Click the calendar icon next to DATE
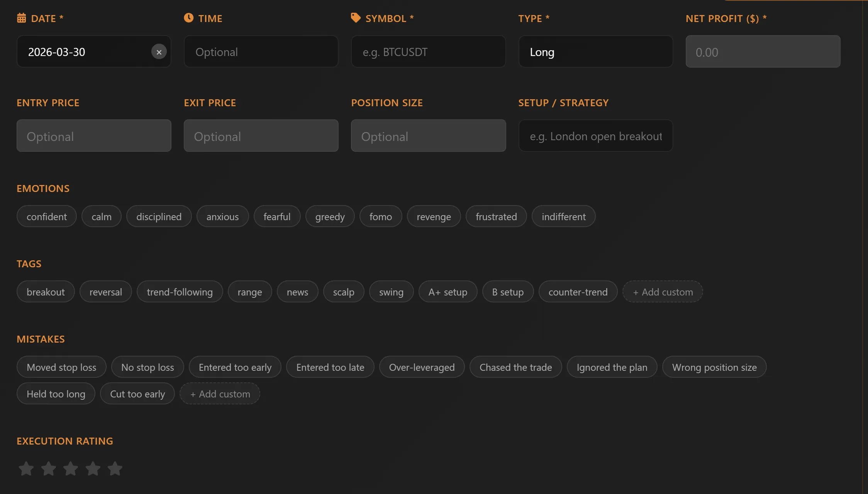The image size is (868, 494). tap(22, 18)
